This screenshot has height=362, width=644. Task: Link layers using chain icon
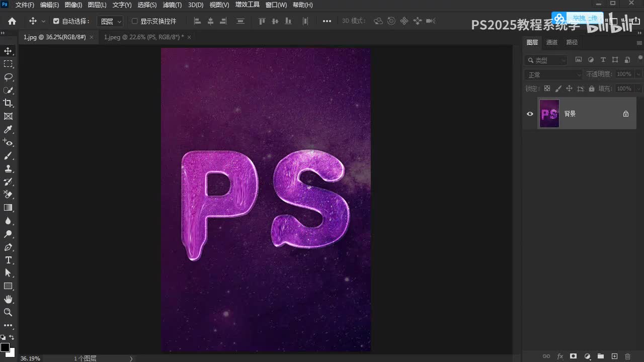click(546, 356)
